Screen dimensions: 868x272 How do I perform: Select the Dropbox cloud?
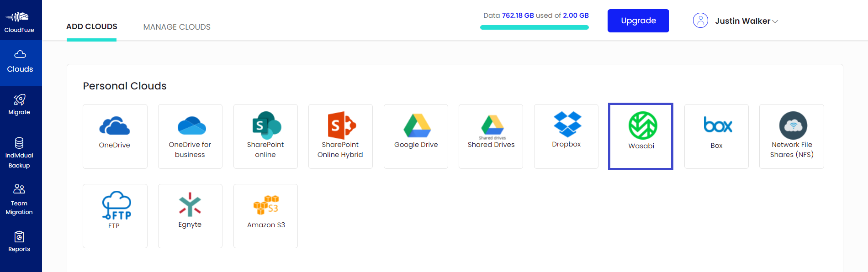[x=566, y=136]
